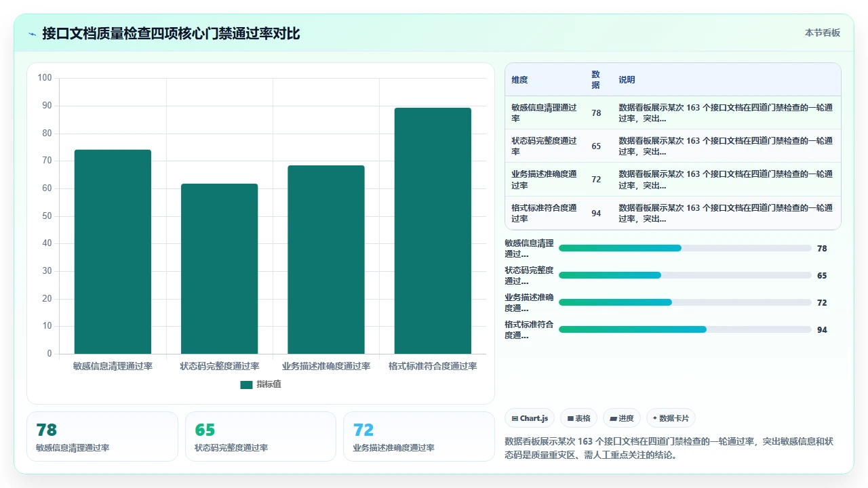Click x-axis label 敏感信息清理通过率
Image resolution: width=868 pixels, height=488 pixels.
113,366
